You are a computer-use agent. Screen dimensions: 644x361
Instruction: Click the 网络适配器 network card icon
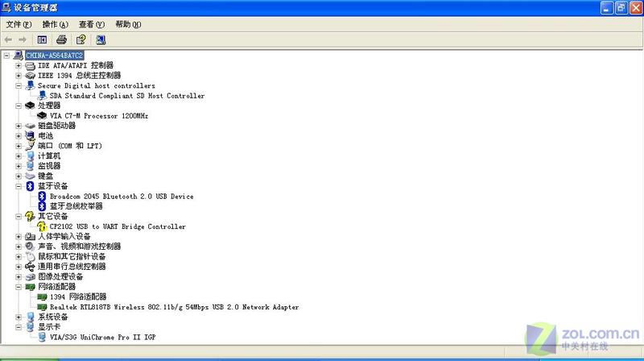tap(30, 287)
